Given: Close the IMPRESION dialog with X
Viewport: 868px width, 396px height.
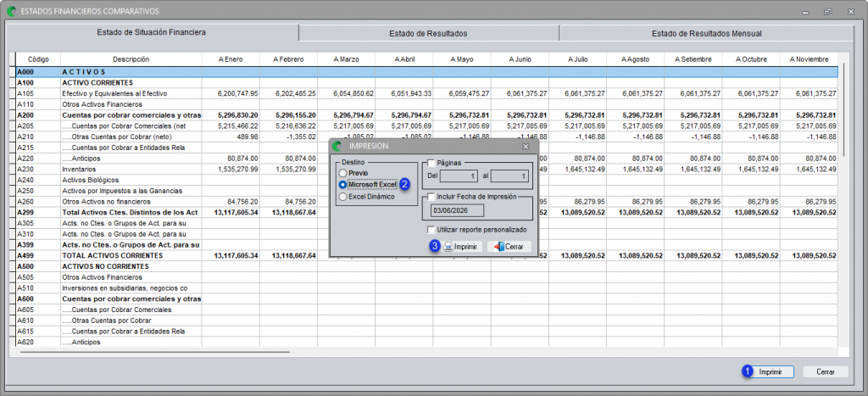Looking at the screenshot, I should point(526,146).
